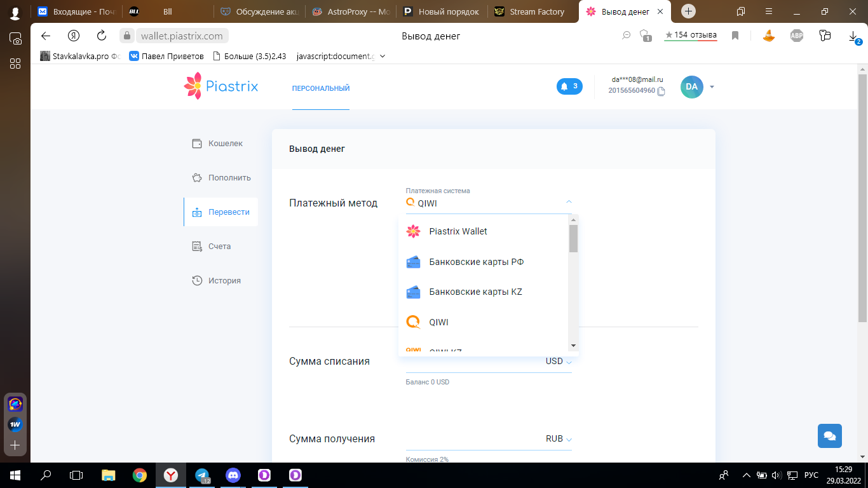
Task: Open the grid icon in the left browser sidebar
Action: pyautogui.click(x=15, y=63)
